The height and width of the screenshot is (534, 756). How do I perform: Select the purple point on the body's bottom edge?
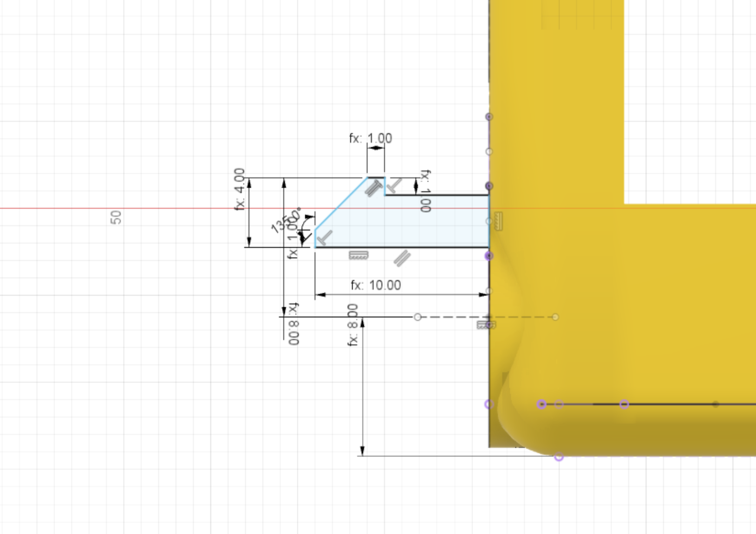(x=559, y=457)
